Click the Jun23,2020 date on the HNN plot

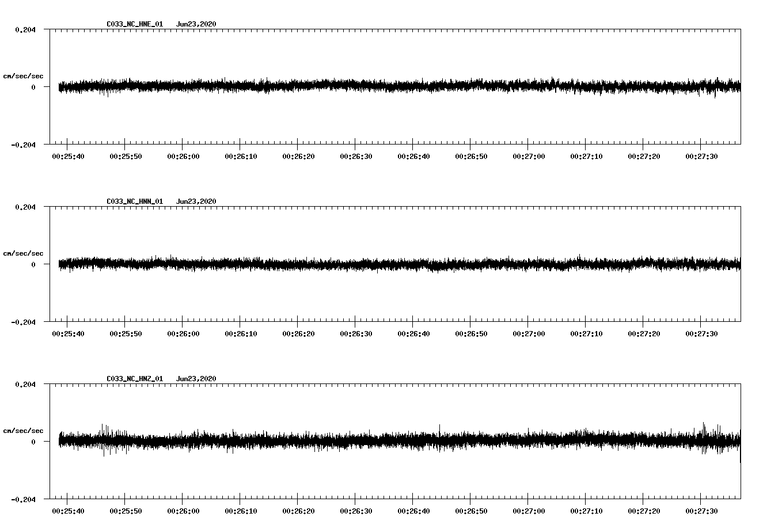[196, 202]
